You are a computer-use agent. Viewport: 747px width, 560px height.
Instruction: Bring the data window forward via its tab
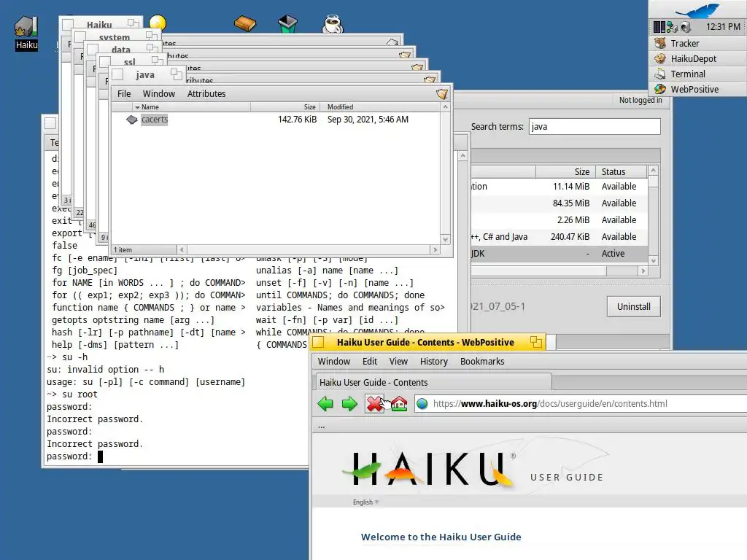(120, 50)
